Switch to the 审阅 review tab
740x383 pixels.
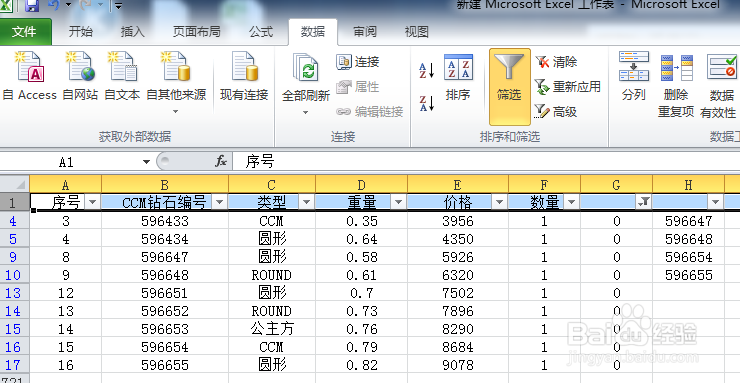coord(365,32)
